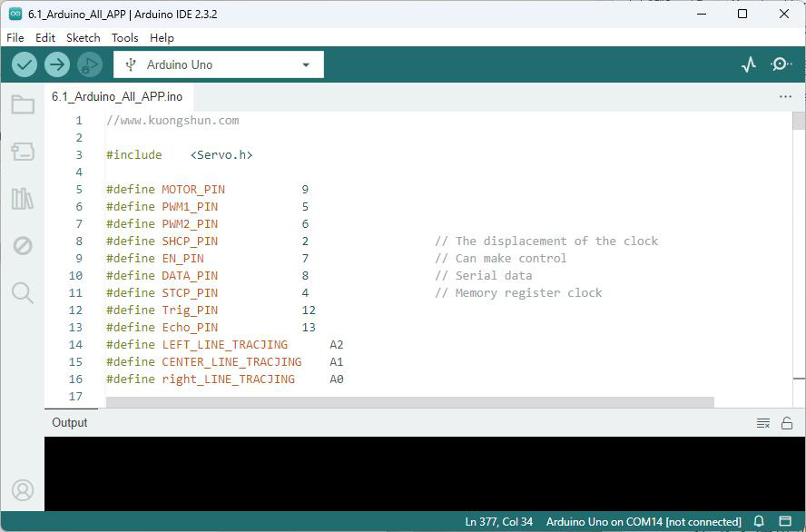The width and height of the screenshot is (806, 532).
Task: Click the black Output console area
Action: coord(425,473)
